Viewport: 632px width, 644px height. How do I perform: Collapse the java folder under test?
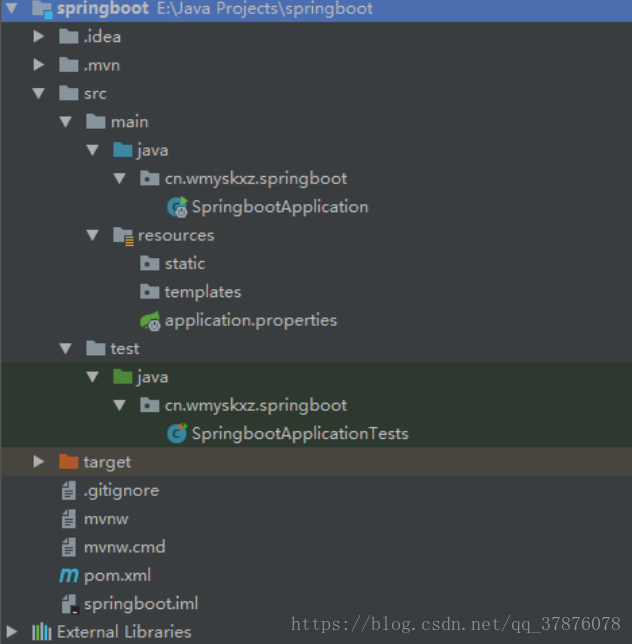pyautogui.click(x=93, y=377)
